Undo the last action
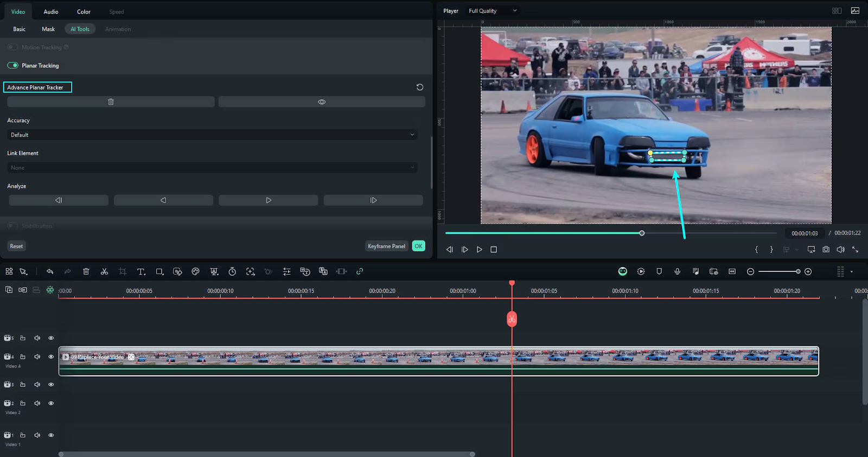Image resolution: width=868 pixels, height=457 pixels. (x=50, y=271)
